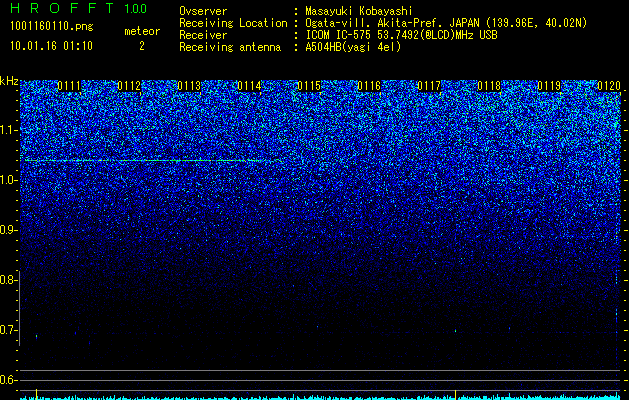Viewport: 629px width, 400px height.
Task: Click the 0.6 frequency axis label
Action: coord(8,380)
